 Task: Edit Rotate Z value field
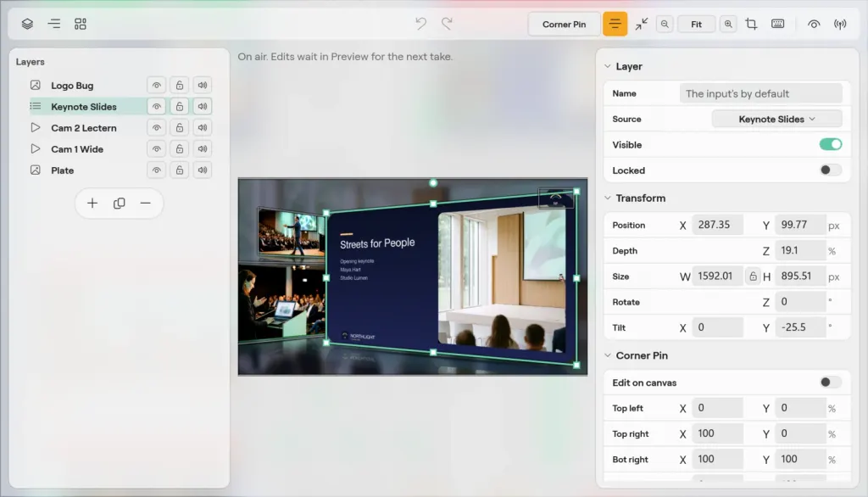click(x=800, y=302)
